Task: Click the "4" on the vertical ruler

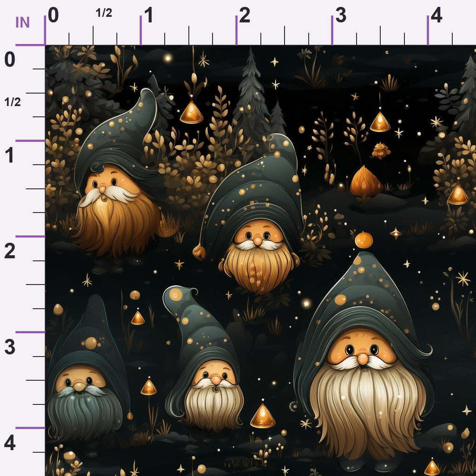Action: point(10,443)
